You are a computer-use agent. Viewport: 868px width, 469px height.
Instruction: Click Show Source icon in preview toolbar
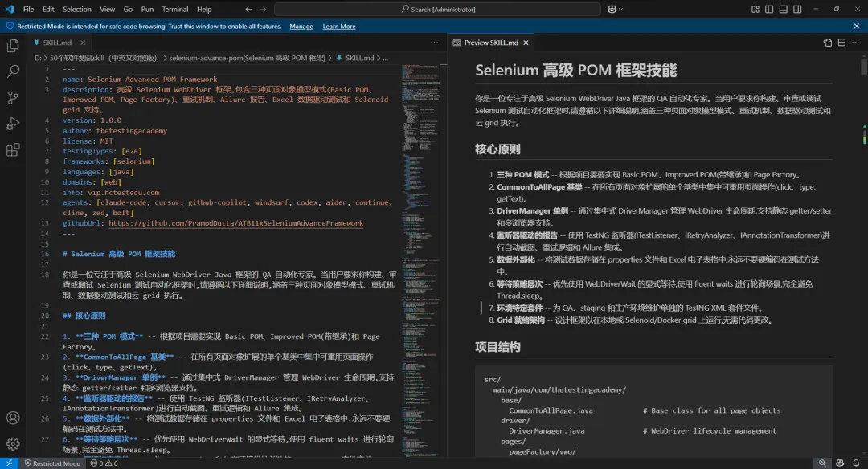pyautogui.click(x=828, y=43)
